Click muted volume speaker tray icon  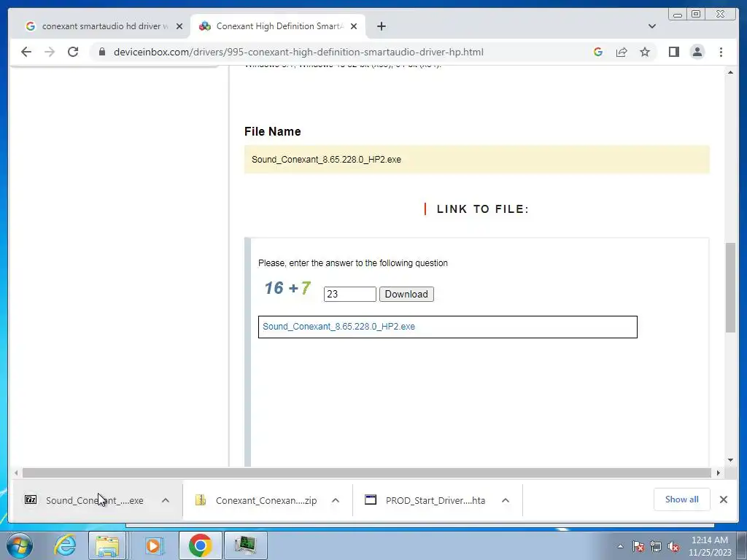[x=673, y=546]
